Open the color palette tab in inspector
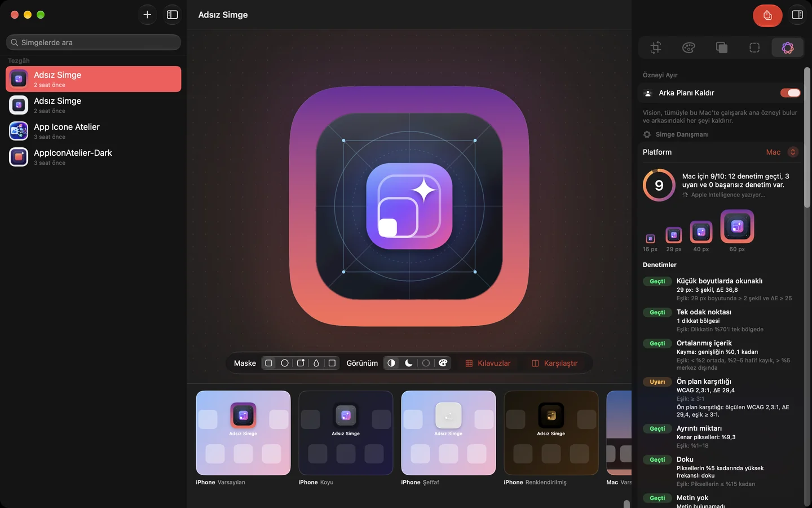Image resolution: width=812 pixels, height=508 pixels. [689, 47]
